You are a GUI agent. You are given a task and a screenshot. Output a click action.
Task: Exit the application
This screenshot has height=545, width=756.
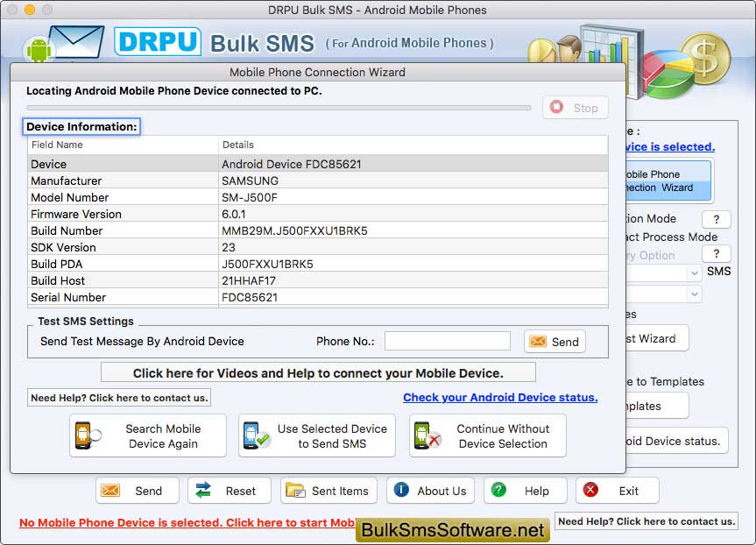click(617, 491)
